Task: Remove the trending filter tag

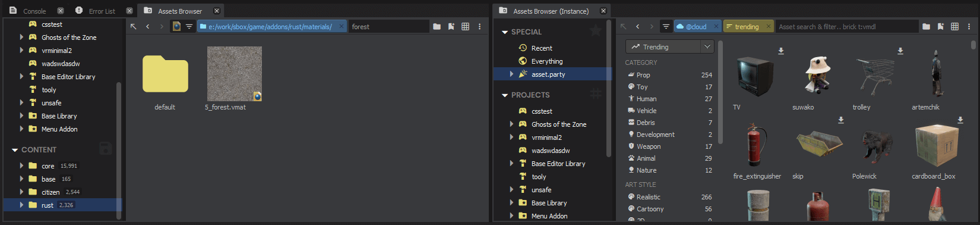Action: click(x=769, y=26)
